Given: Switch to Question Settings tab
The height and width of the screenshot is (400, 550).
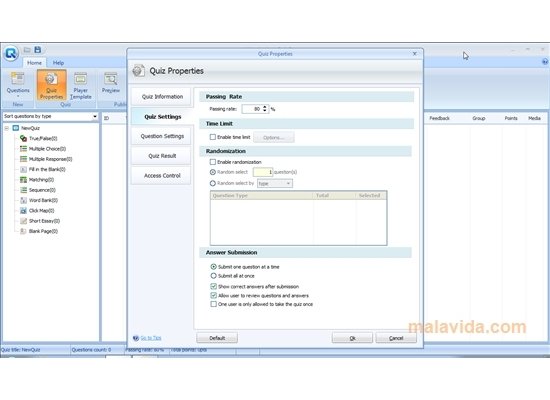Looking at the screenshot, I should click(162, 136).
